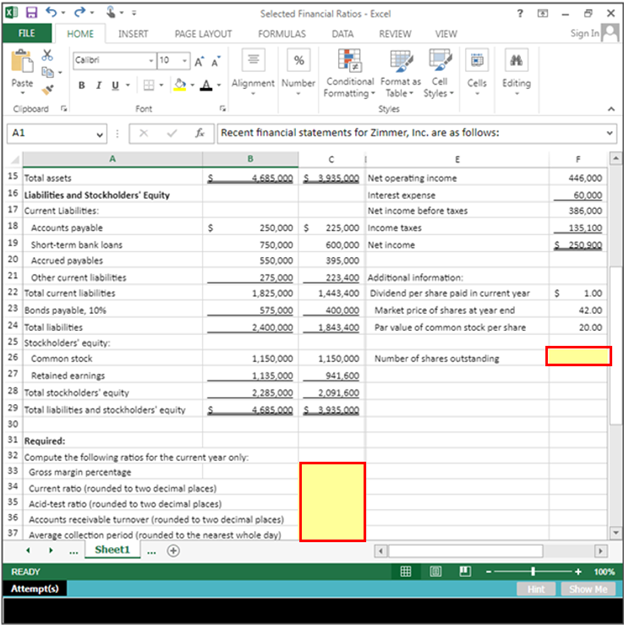Screen dimensions: 624x625
Task: Open the Number percent group button
Action: pos(298,72)
